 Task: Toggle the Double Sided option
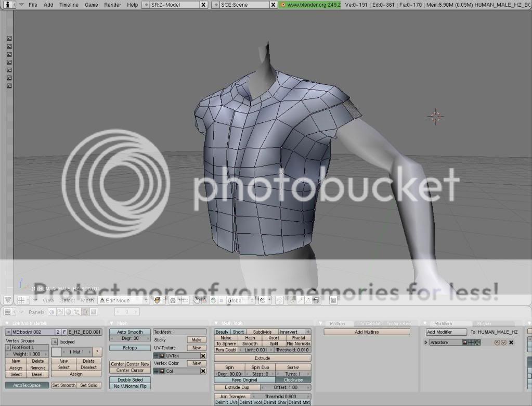pyautogui.click(x=129, y=379)
